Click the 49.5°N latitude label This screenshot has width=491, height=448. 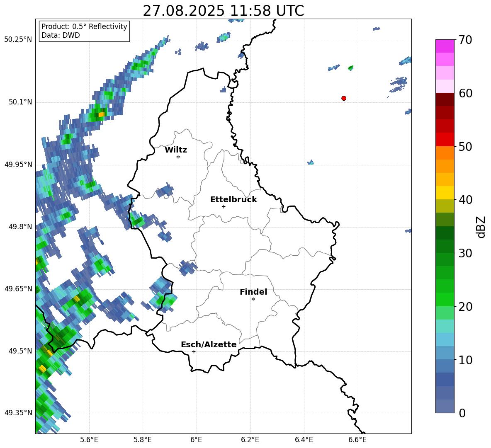click(20, 351)
